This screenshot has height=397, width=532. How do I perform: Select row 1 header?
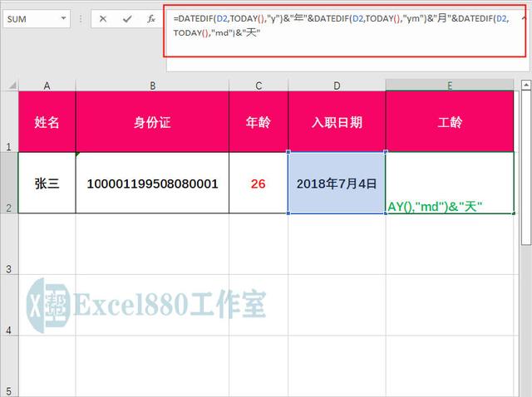click(9, 121)
